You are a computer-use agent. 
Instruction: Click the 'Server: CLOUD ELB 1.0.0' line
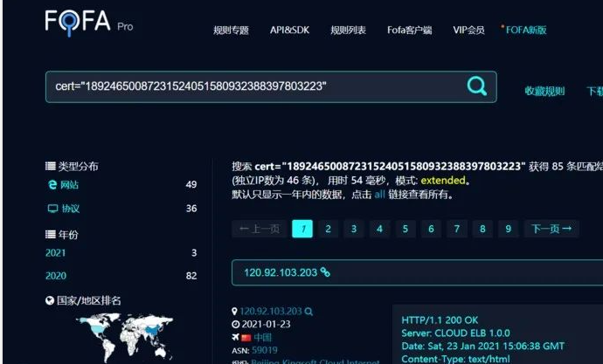click(x=455, y=333)
